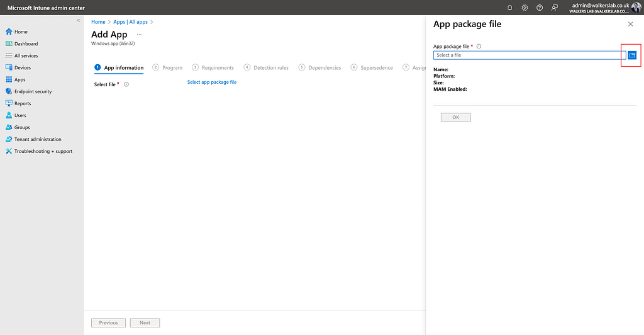Viewport: 644px width, 335px height.
Task: Open the admin account profile avatar
Action: pos(637,8)
